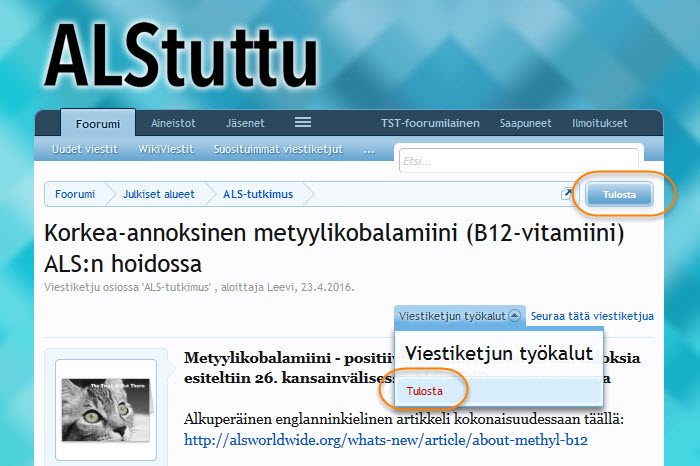Viewport: 700px width, 466px height.
Task: Open Ilmoitukset notifications
Action: [x=599, y=124]
